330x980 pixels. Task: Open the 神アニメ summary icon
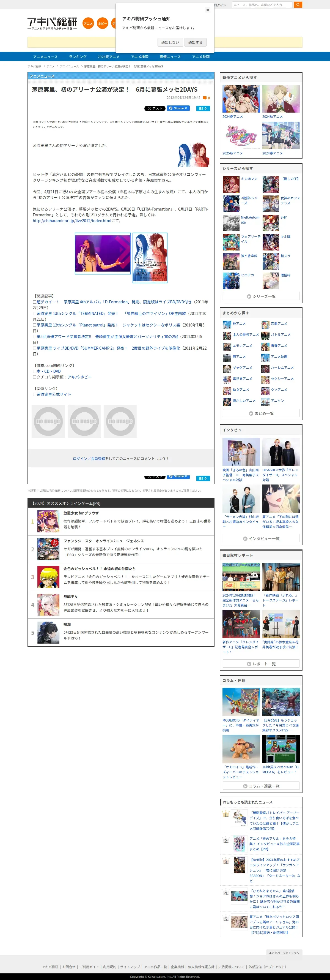click(x=227, y=325)
